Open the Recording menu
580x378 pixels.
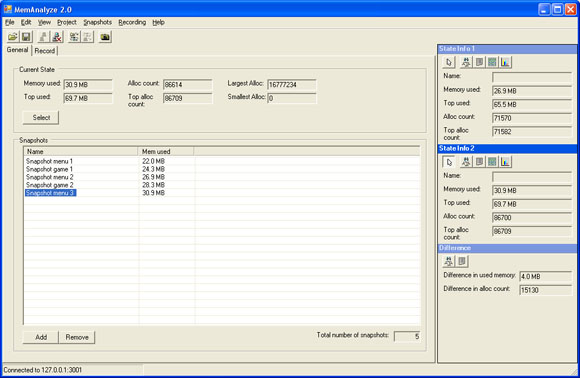tap(132, 22)
